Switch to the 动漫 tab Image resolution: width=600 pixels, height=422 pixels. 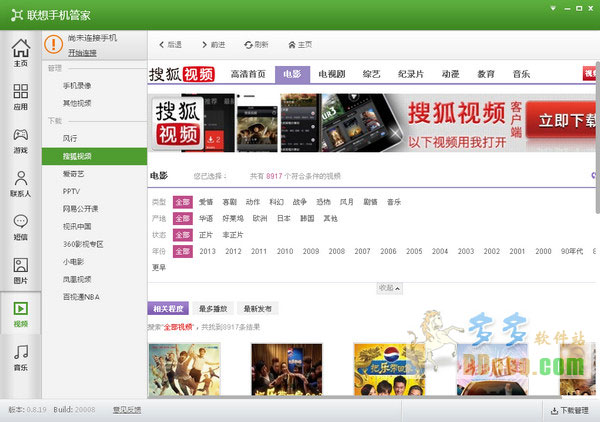pyautogui.click(x=450, y=74)
